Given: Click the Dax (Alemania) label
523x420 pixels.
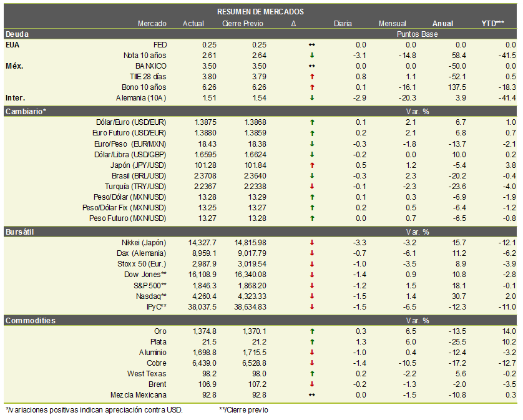Looking at the screenshot, I should [142, 253].
